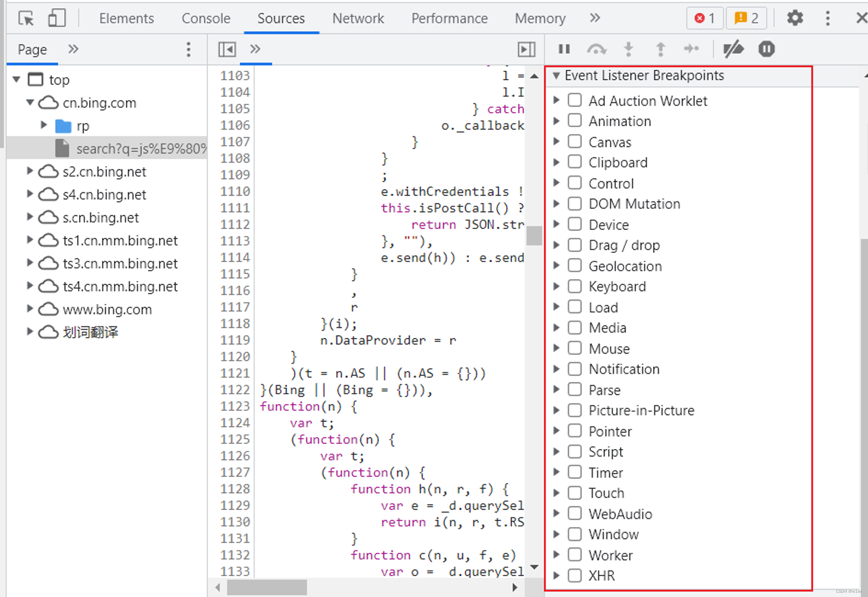868x597 pixels.
Task: Pause script execution
Action: pyautogui.click(x=564, y=49)
